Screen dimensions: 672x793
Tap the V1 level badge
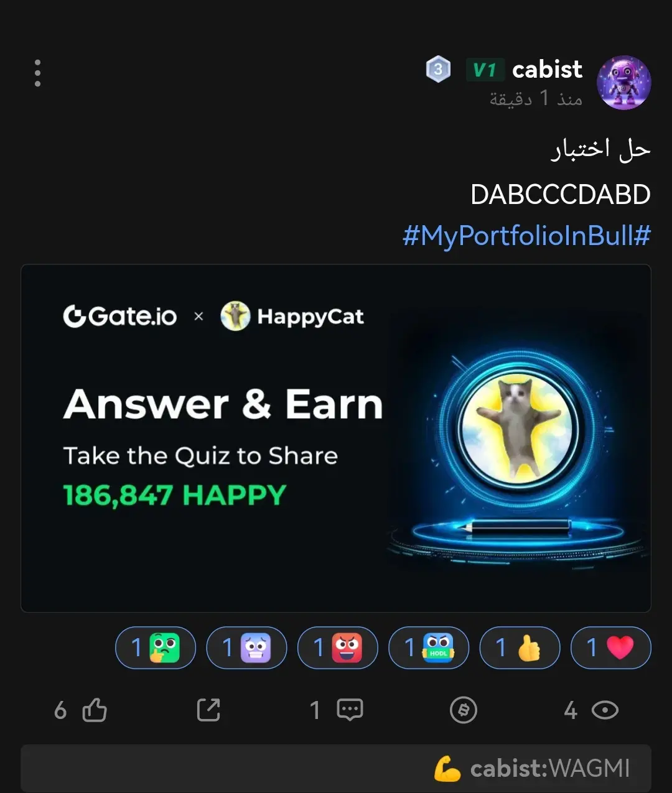coord(485,70)
